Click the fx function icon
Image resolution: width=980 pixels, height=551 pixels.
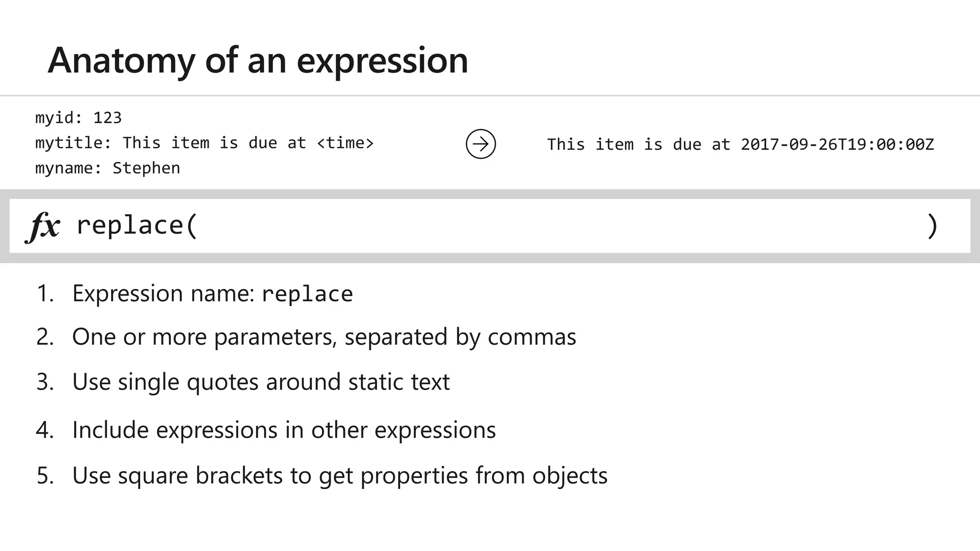click(43, 226)
